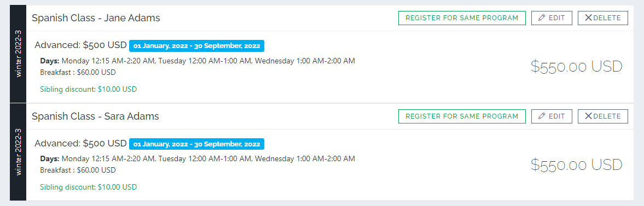
Task: Click Jane Adams Breakfast $60.00 USD line
Action: click(x=78, y=73)
